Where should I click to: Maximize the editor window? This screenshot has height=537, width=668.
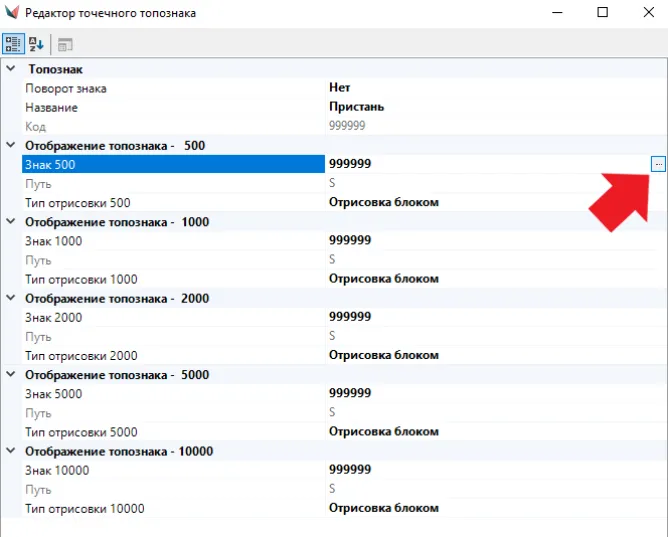tap(602, 13)
